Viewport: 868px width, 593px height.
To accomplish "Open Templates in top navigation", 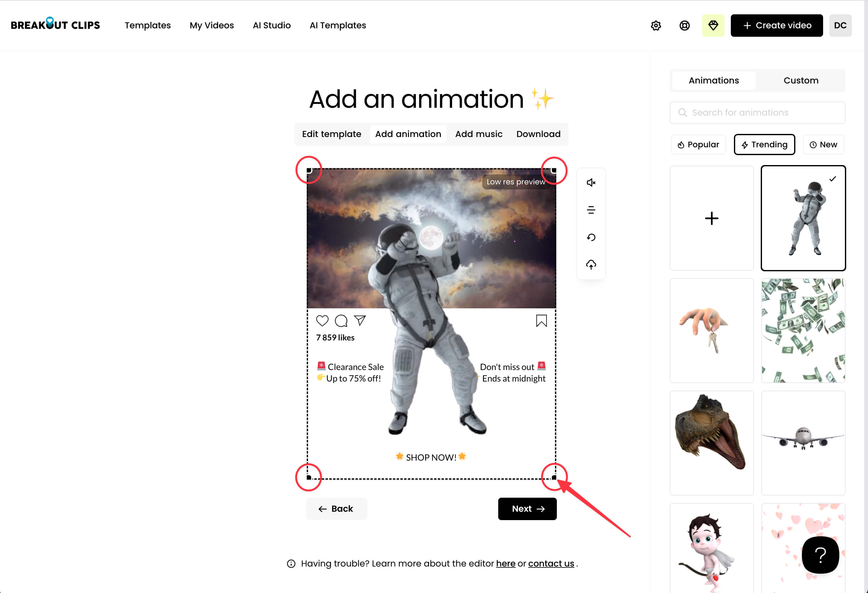I will [147, 25].
